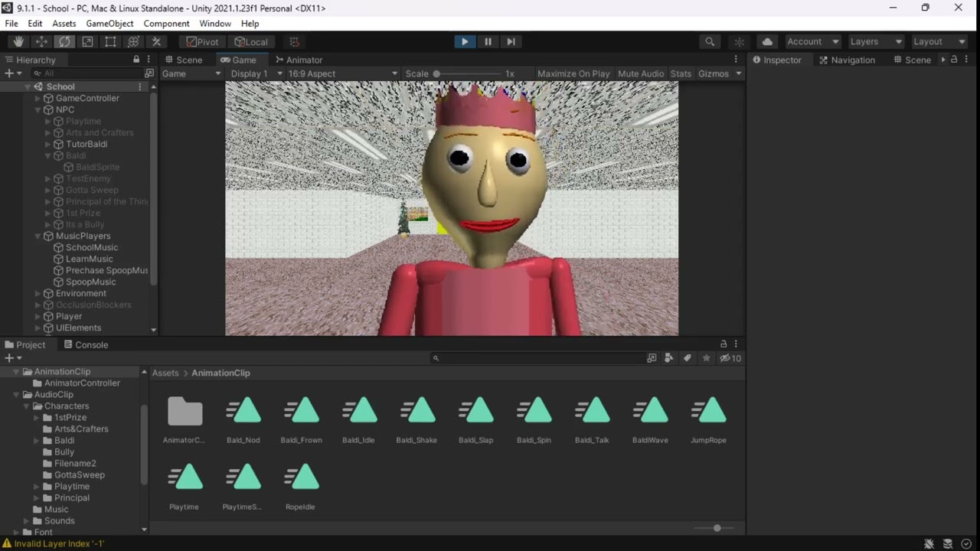Toggle hidden packages visibility in Project
Viewport: 980px width, 551px height.
pos(730,358)
